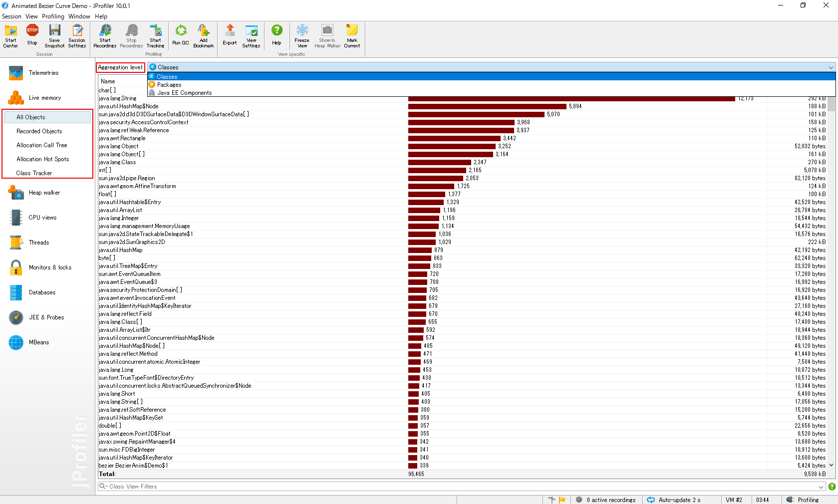Viewport: 838px width, 504px height.
Task: Select the bezier.BezierAnim$Demo$1 row
Action: pyautogui.click(x=462, y=466)
